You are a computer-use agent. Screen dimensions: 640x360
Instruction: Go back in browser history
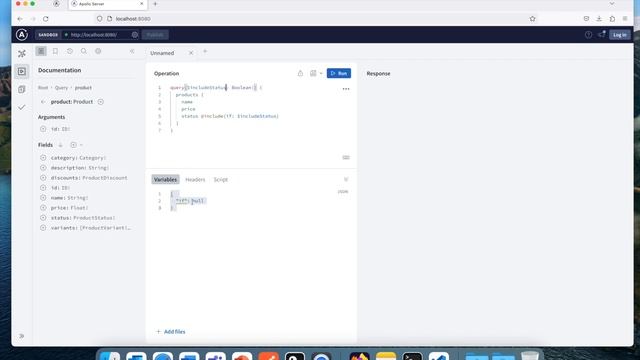(x=20, y=19)
